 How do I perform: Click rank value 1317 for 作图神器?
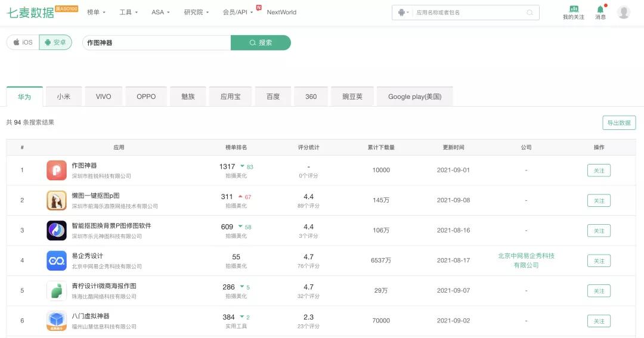tap(227, 166)
